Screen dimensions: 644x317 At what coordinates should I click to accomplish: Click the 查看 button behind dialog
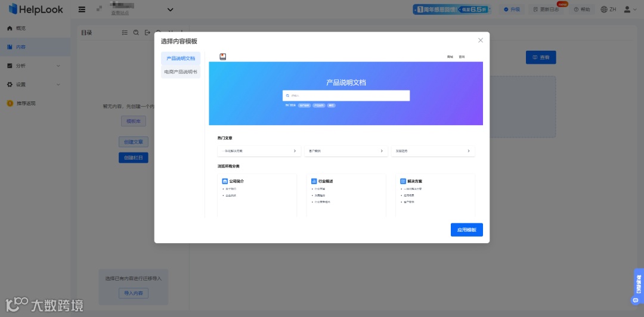coord(541,57)
